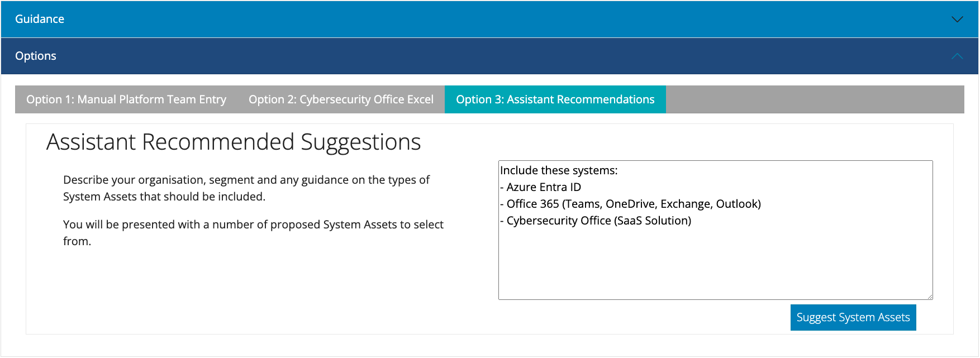Image resolution: width=980 pixels, height=358 pixels.
Task: Switch to Option 1: Manual Platform Team Entry
Action: click(x=126, y=99)
